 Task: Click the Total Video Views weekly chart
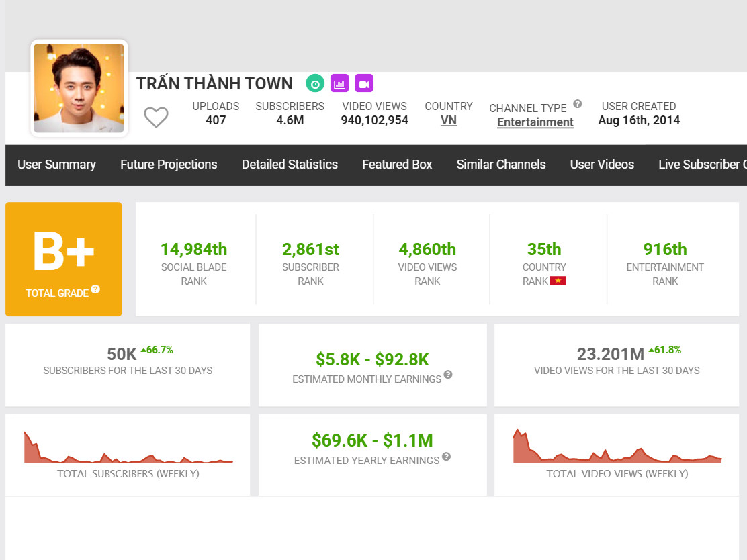(617, 447)
